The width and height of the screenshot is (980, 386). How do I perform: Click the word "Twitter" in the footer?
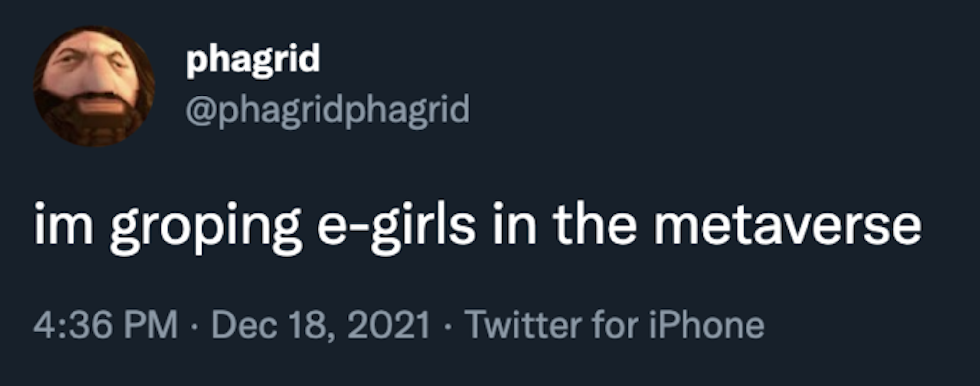pyautogui.click(x=523, y=324)
